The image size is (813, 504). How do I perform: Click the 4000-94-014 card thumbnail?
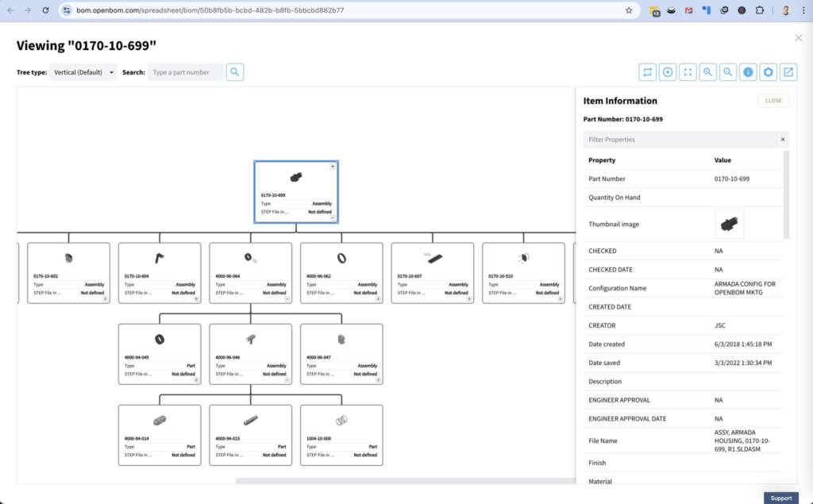pyautogui.click(x=160, y=420)
